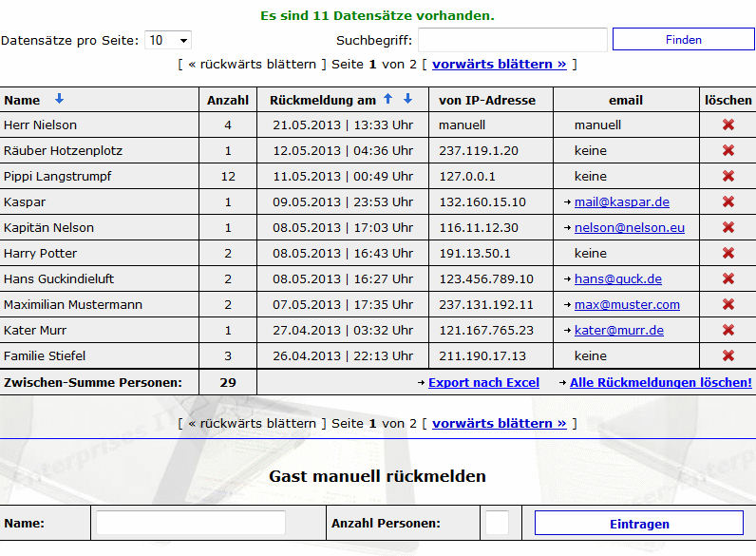
Task: Select the Maximilian Mustermann name cell
Action: [x=100, y=304]
